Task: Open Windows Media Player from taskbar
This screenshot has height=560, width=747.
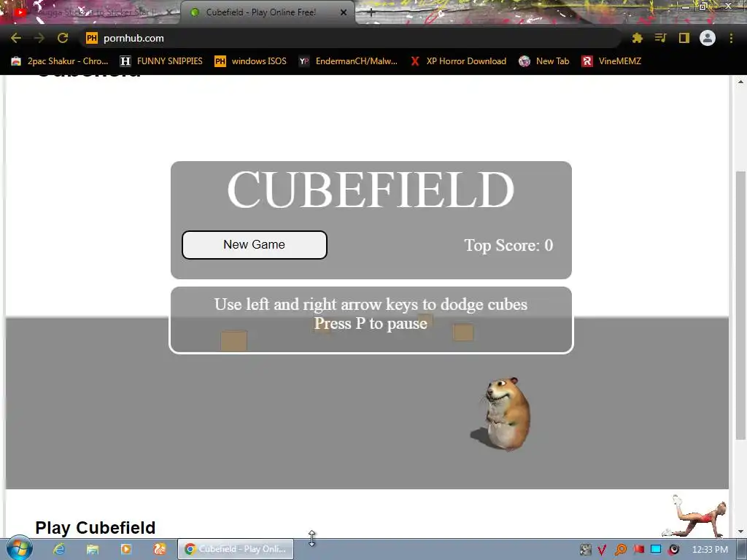Action: 126,549
